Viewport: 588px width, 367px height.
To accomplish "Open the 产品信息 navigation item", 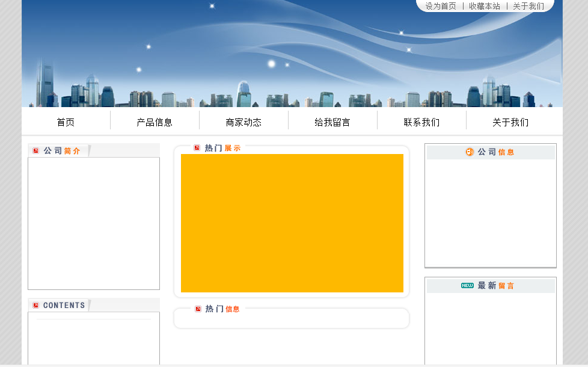I will click(x=155, y=122).
